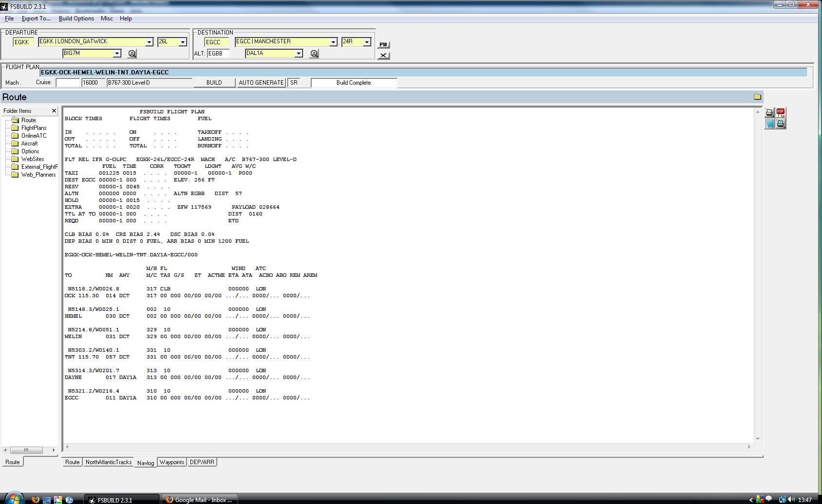Click the yellow folder icon on Route header
This screenshot has height=504, width=822.
(x=757, y=97)
